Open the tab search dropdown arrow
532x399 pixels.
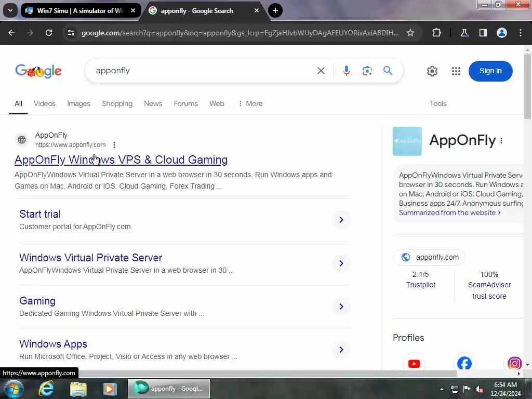click(x=10, y=10)
